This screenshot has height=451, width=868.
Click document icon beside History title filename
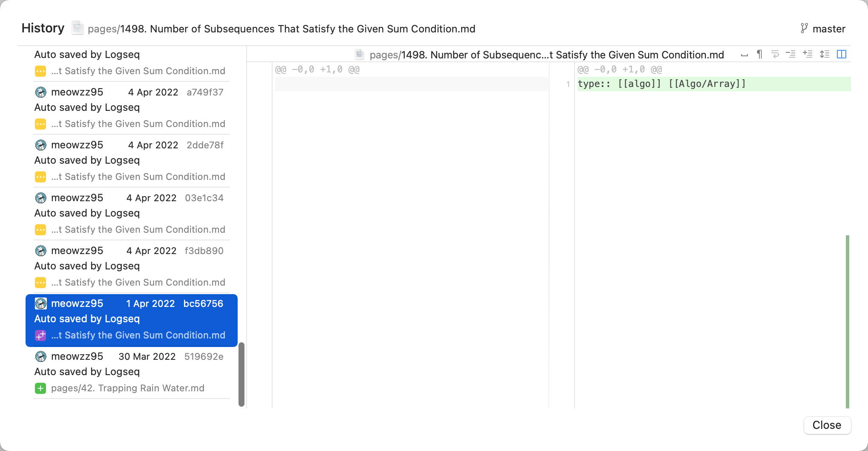[x=78, y=28]
